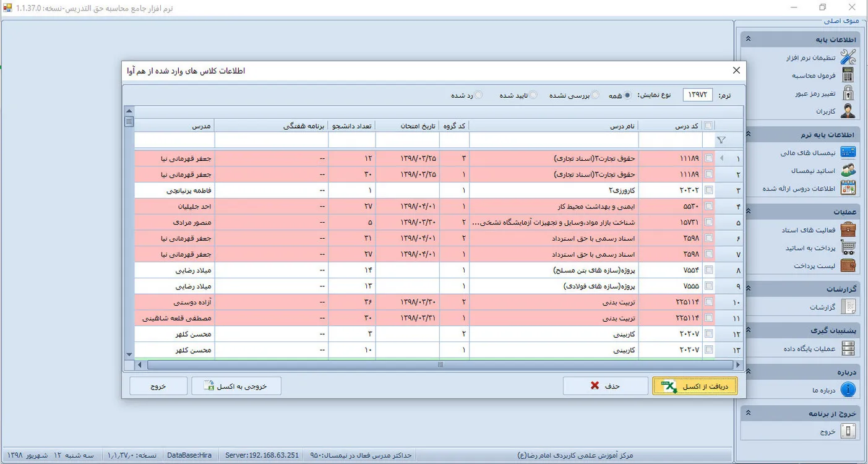
Task: Click the shopping cart icon پرداخت به اساتید
Action: pos(848,248)
